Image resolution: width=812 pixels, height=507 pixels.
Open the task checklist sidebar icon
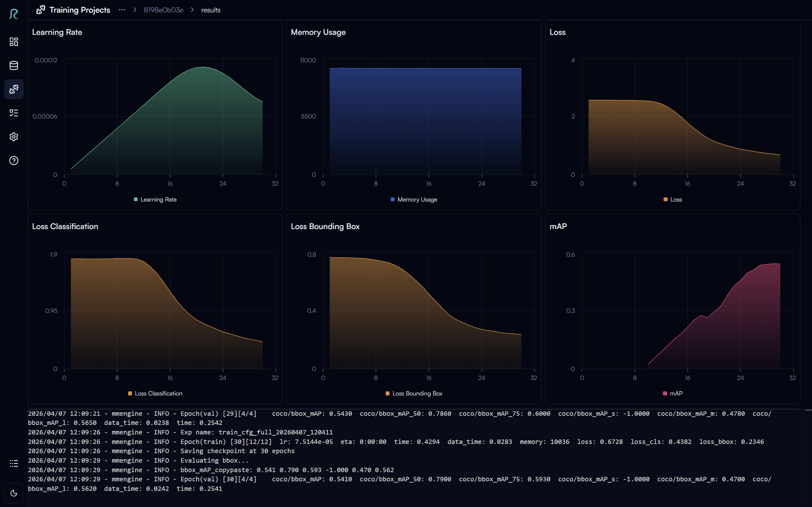point(14,113)
